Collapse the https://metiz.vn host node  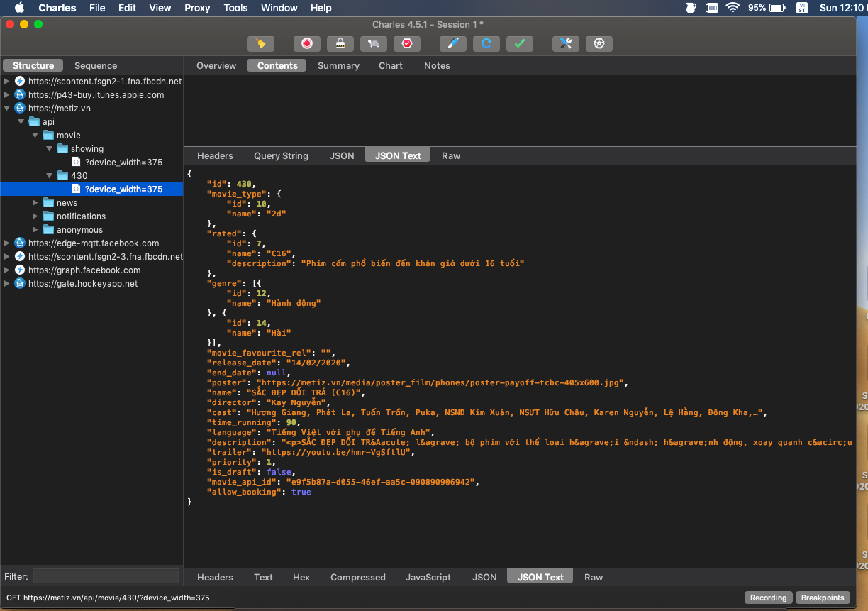point(7,109)
